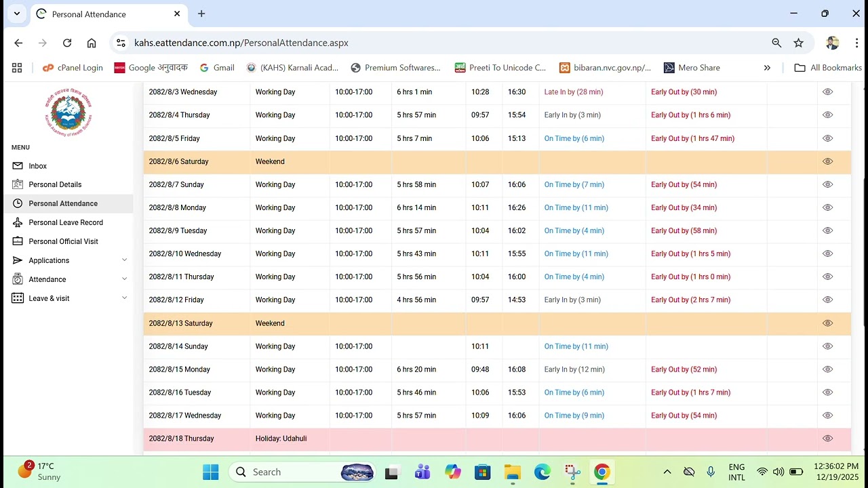Click the clock icon next to Personal Attendance
Viewport: 868px width, 488px height.
[x=18, y=203]
